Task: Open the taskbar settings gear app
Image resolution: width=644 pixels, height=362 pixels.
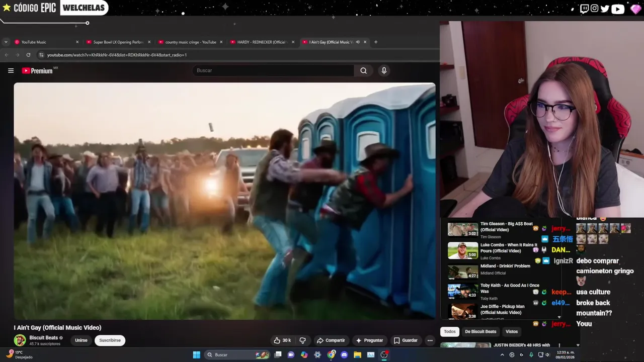Action: tap(317, 355)
